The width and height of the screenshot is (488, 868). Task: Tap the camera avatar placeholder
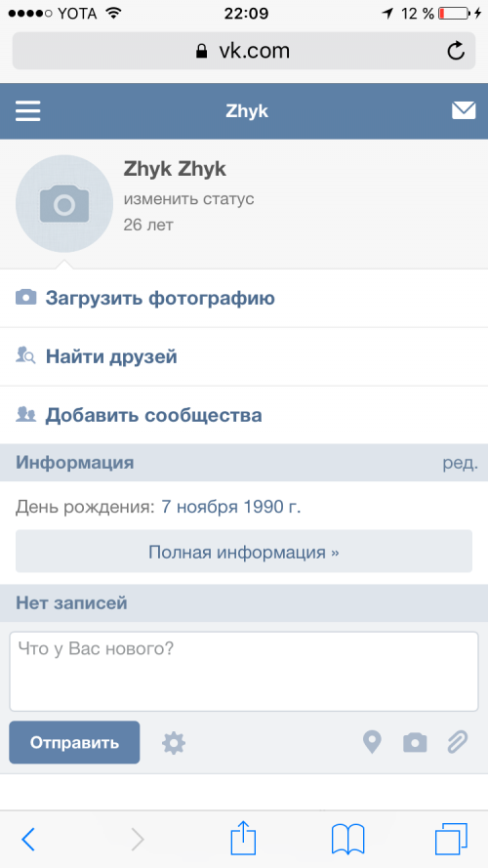click(x=64, y=204)
